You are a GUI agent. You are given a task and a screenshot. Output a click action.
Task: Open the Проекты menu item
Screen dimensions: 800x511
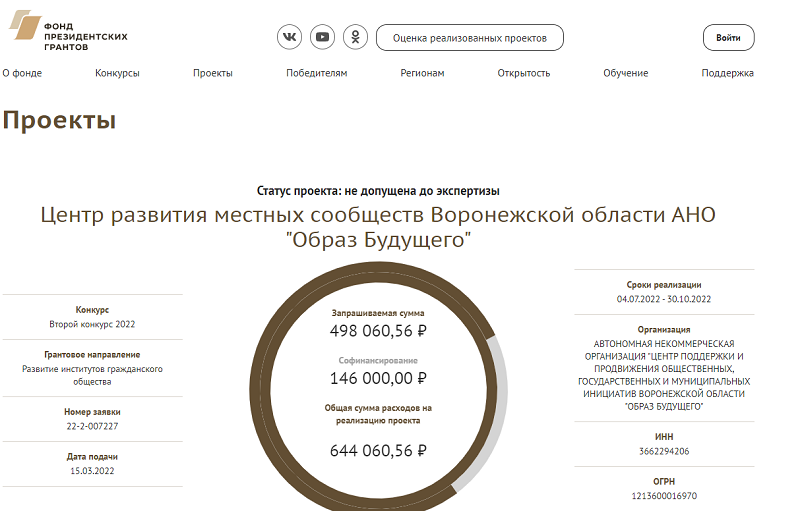213,73
